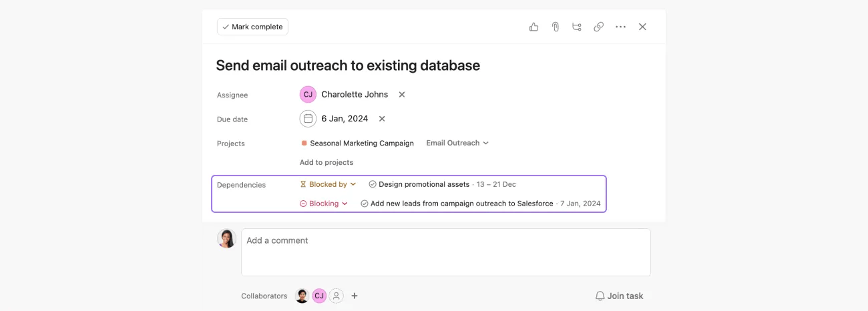This screenshot has height=311, width=868.
Task: Expand the Blocked by dropdown
Action: 328,184
